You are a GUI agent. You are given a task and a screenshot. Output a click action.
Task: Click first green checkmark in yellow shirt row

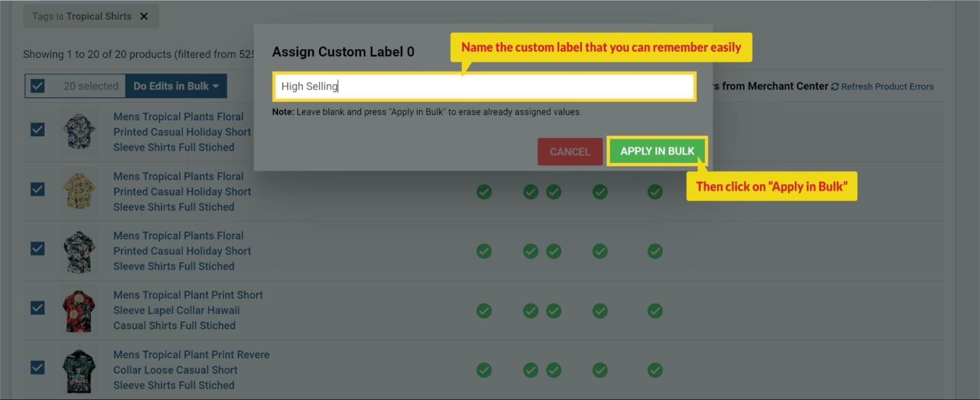point(484,192)
